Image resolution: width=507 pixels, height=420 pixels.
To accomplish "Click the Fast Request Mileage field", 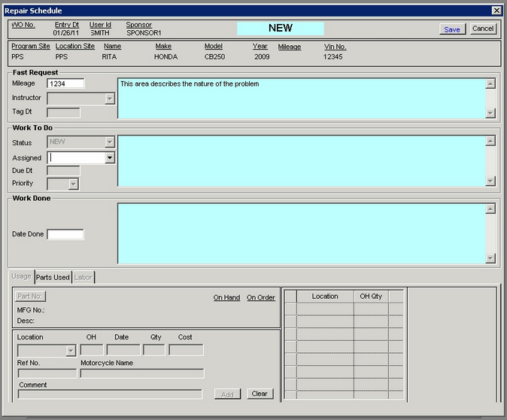I will pos(65,84).
